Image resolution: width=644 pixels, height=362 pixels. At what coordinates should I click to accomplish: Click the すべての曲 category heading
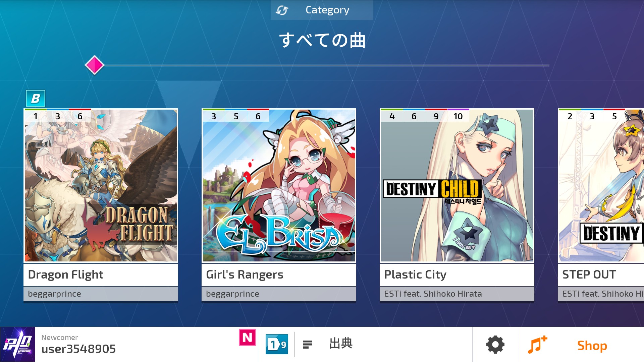322,40
